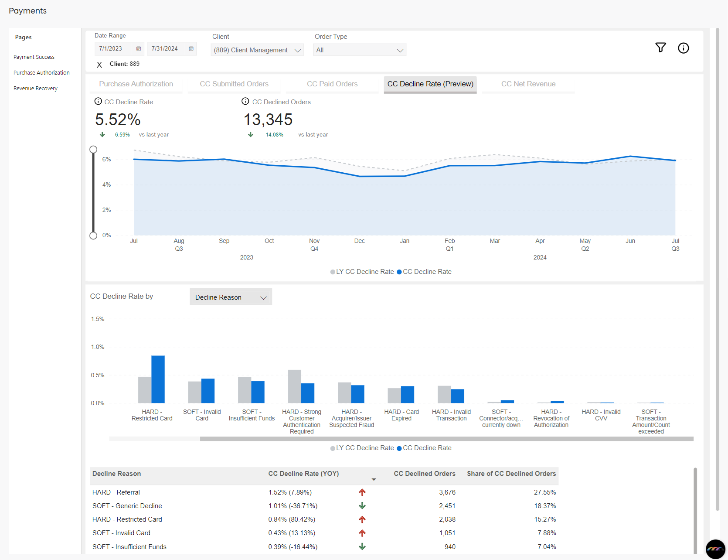This screenshot has height=560, width=728.
Task: Expand the Order Type dropdown
Action: tap(360, 50)
